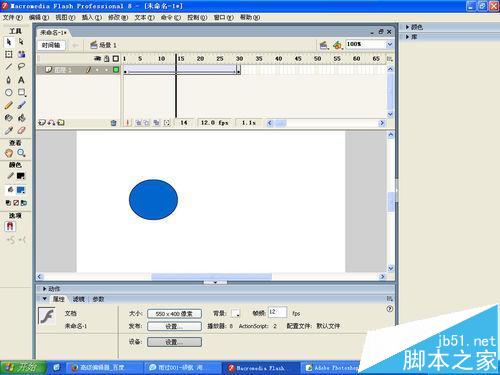Image resolution: width=500 pixels, height=375 pixels.
Task: Open timeline panel options menu
Action: click(x=389, y=59)
